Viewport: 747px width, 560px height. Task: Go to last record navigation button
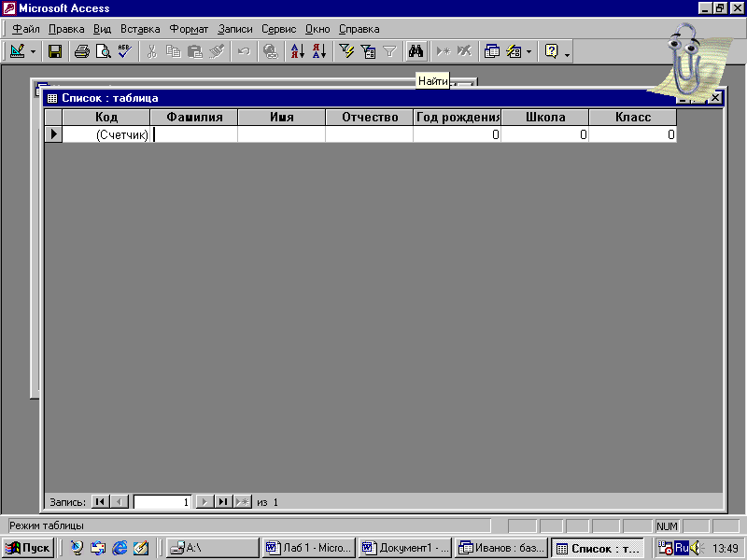point(223,502)
